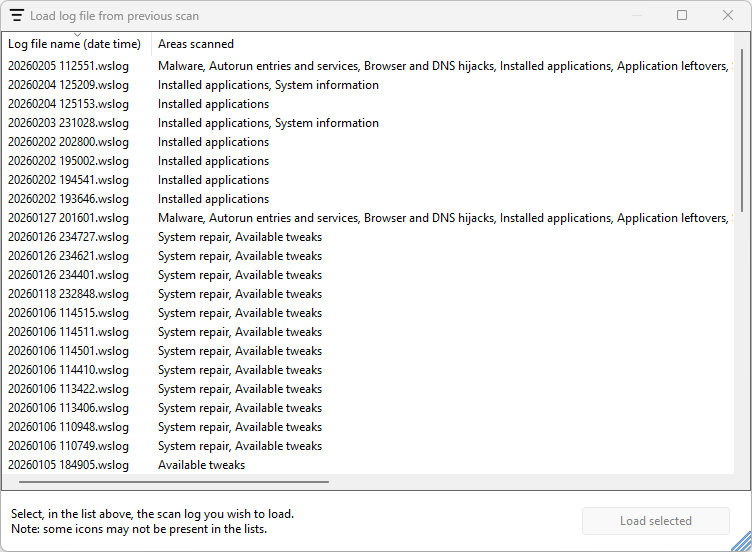The image size is (752, 552).
Task: Pick the 20260106 114515.wslog entry
Action: click(69, 313)
